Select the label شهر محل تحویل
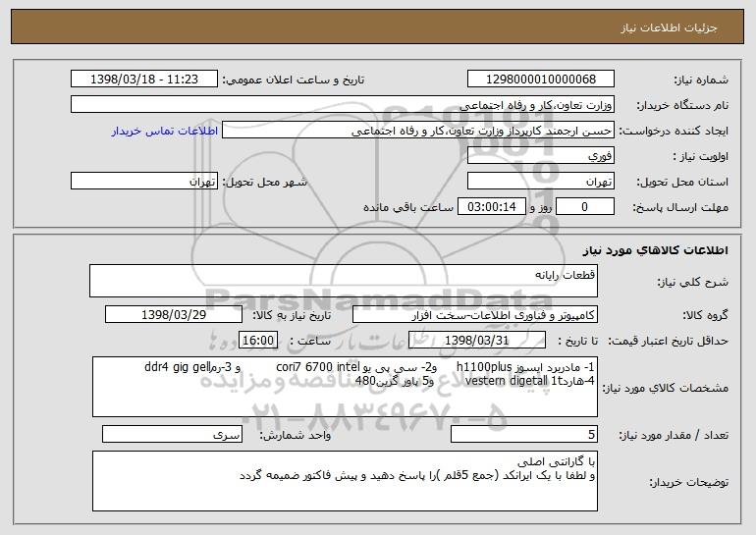 (264, 182)
